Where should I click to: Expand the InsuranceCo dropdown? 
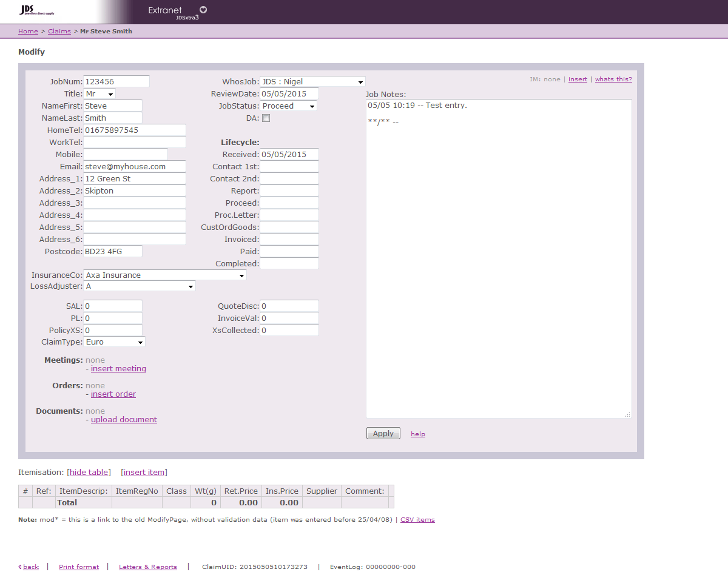[x=164, y=275]
